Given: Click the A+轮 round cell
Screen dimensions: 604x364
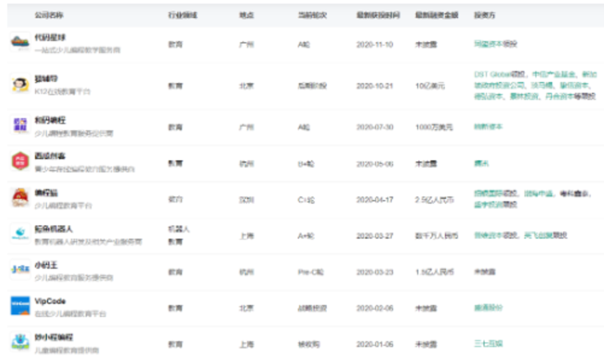Looking at the screenshot, I should [306, 236].
